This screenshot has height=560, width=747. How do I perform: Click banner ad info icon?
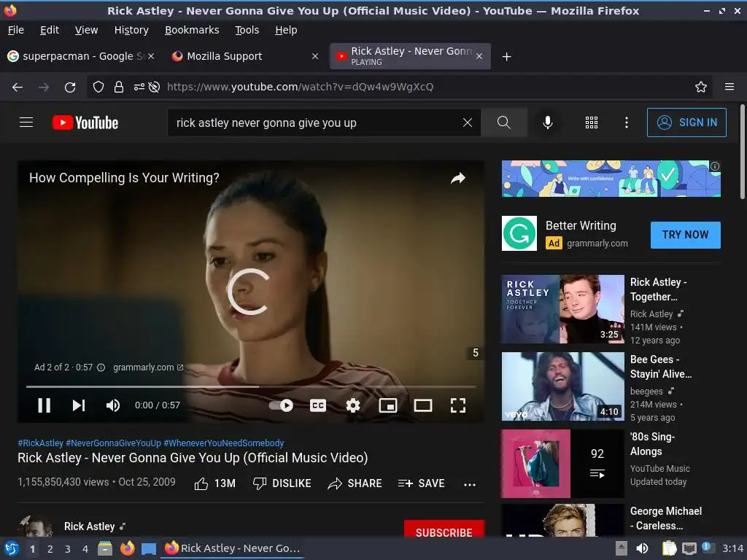(x=715, y=166)
